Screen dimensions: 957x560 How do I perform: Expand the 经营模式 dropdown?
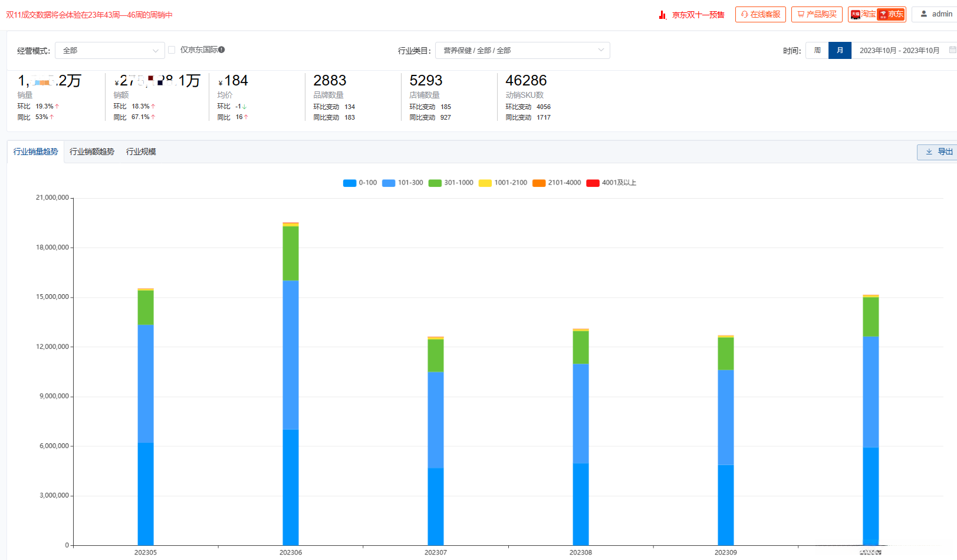[110, 50]
